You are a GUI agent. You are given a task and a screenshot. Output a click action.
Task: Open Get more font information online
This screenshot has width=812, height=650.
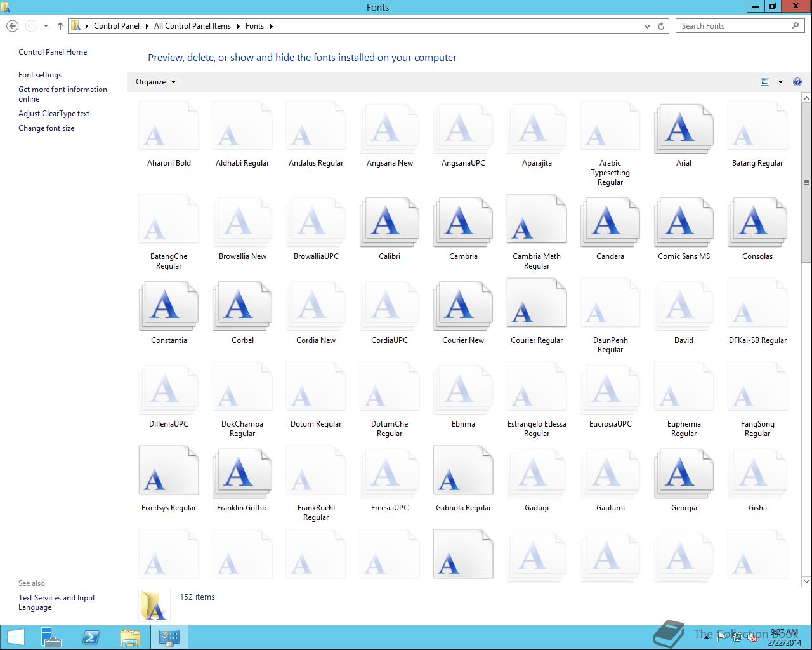click(x=63, y=94)
